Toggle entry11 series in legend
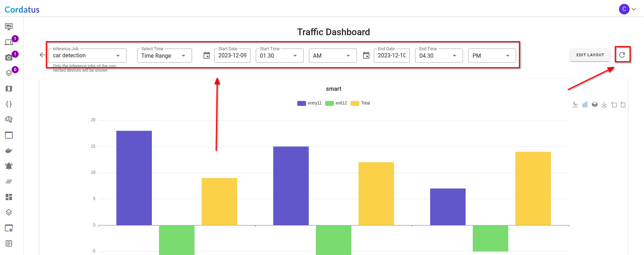The height and width of the screenshot is (255, 644). click(x=310, y=103)
